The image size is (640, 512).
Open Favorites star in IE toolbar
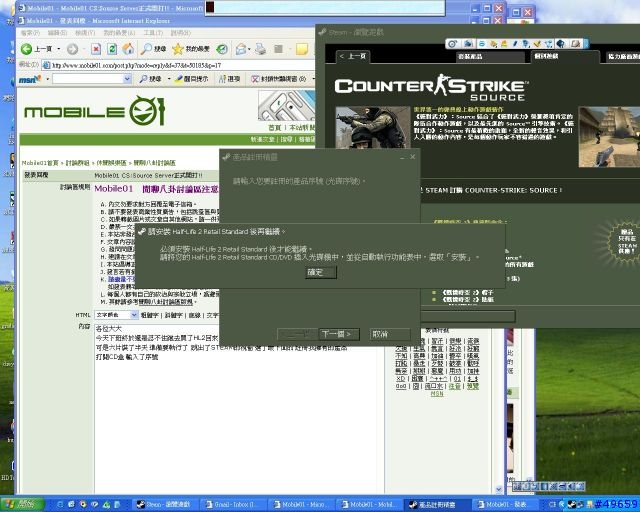pyautogui.click(x=178, y=49)
